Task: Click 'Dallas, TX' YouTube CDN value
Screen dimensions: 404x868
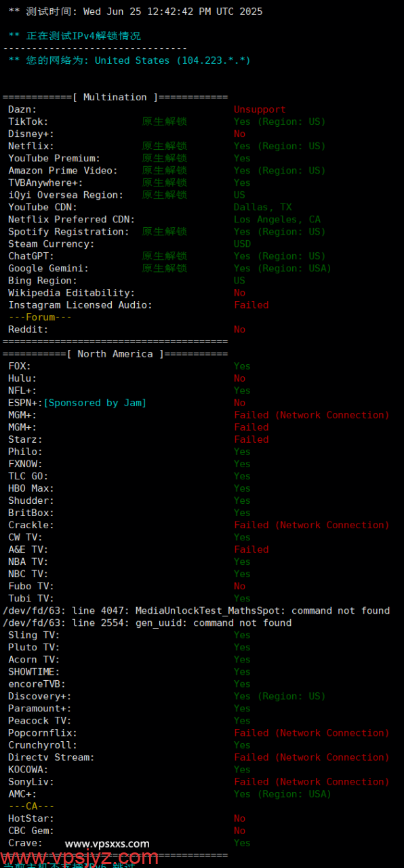Action: tap(263, 207)
